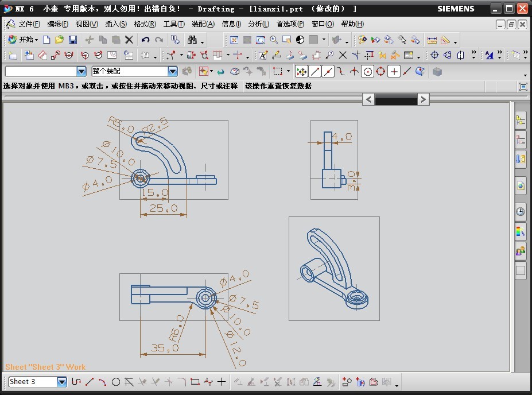Click the Save file icon
The width and height of the screenshot is (532, 395).
coord(73,40)
